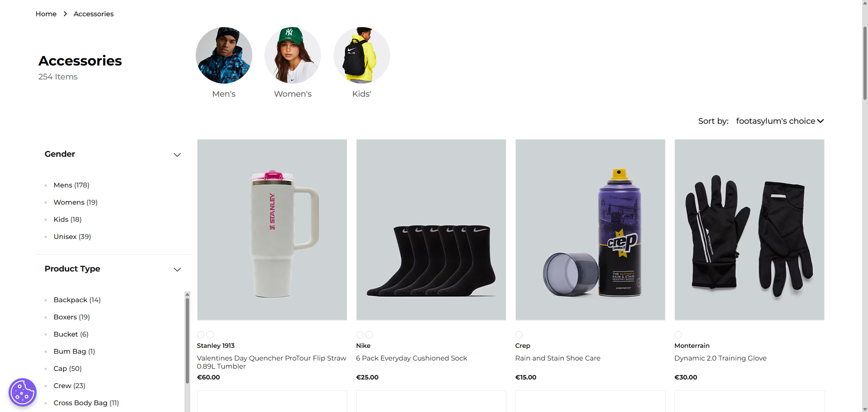Open the Kids' category circle image

[362, 55]
